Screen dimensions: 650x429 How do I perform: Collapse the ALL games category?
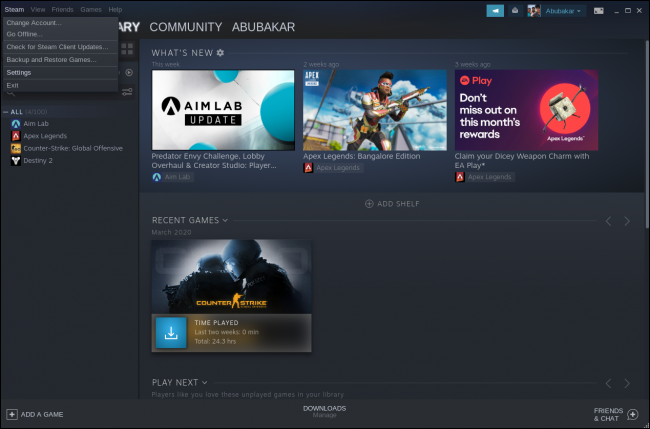[6, 111]
